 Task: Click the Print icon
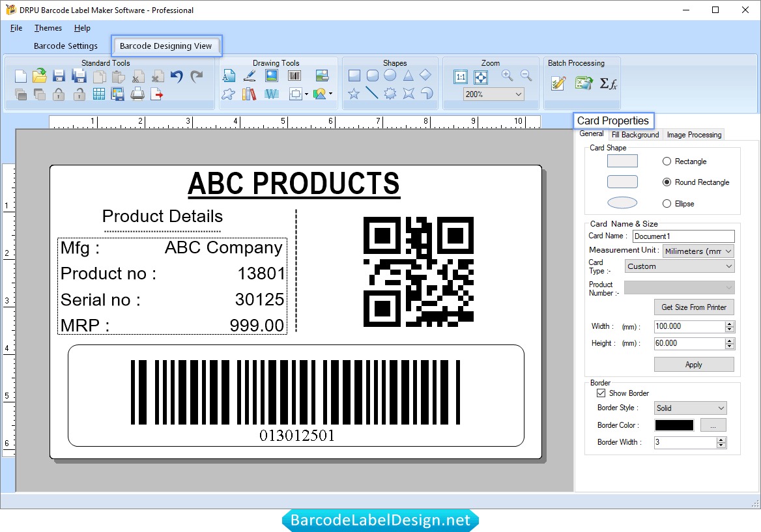(137, 94)
